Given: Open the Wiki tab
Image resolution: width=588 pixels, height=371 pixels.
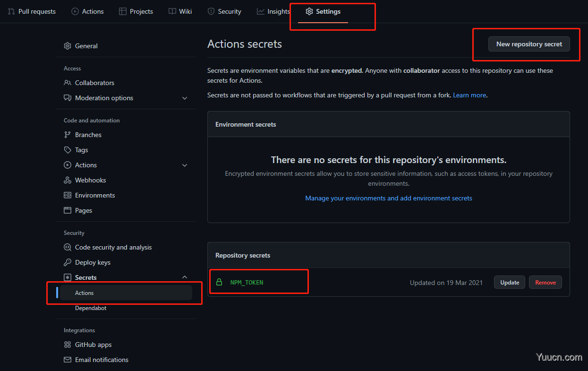Looking at the screenshot, I should coord(180,11).
